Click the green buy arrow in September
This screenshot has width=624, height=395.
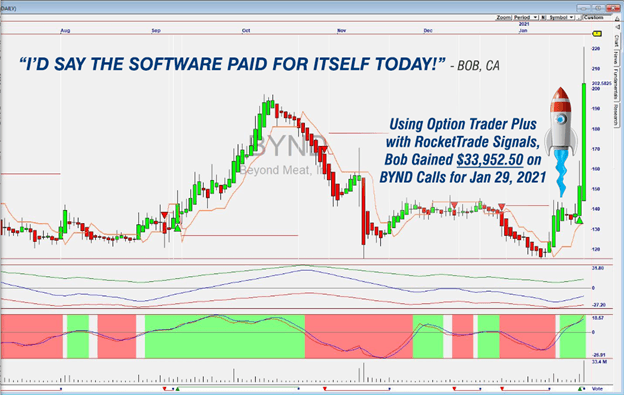point(177,228)
